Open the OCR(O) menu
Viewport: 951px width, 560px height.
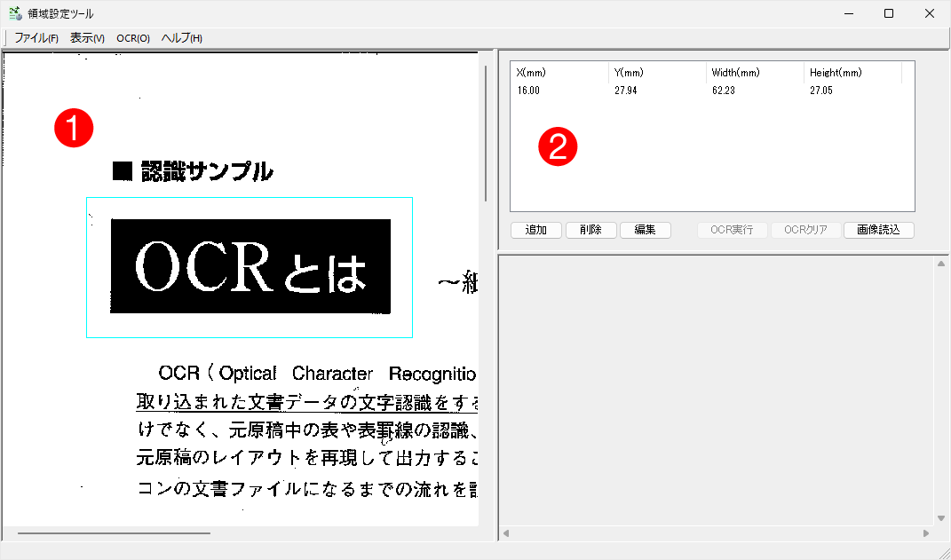click(x=133, y=38)
